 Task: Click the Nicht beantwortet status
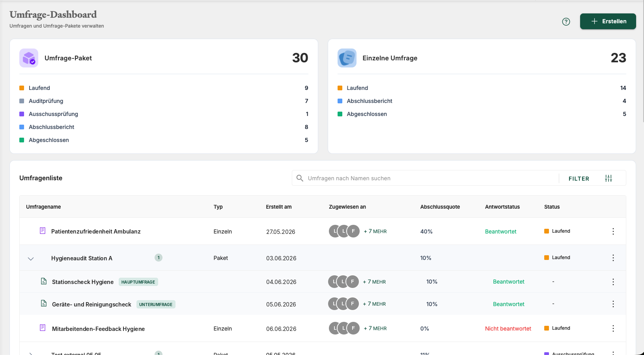(x=508, y=329)
